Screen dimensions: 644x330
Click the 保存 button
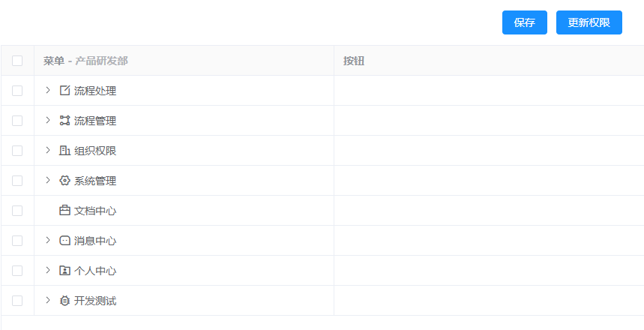click(525, 22)
